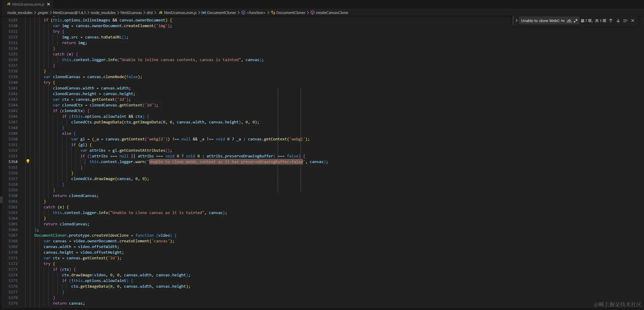Click line number 5329 in the gutter
The height and width of the screenshot is (310, 644).
point(13,20)
